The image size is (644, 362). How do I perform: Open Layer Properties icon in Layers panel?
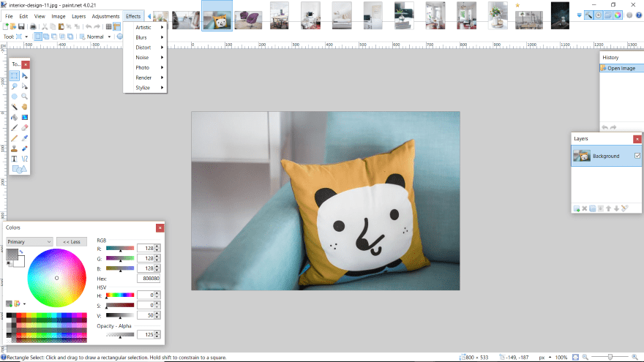click(624, 208)
